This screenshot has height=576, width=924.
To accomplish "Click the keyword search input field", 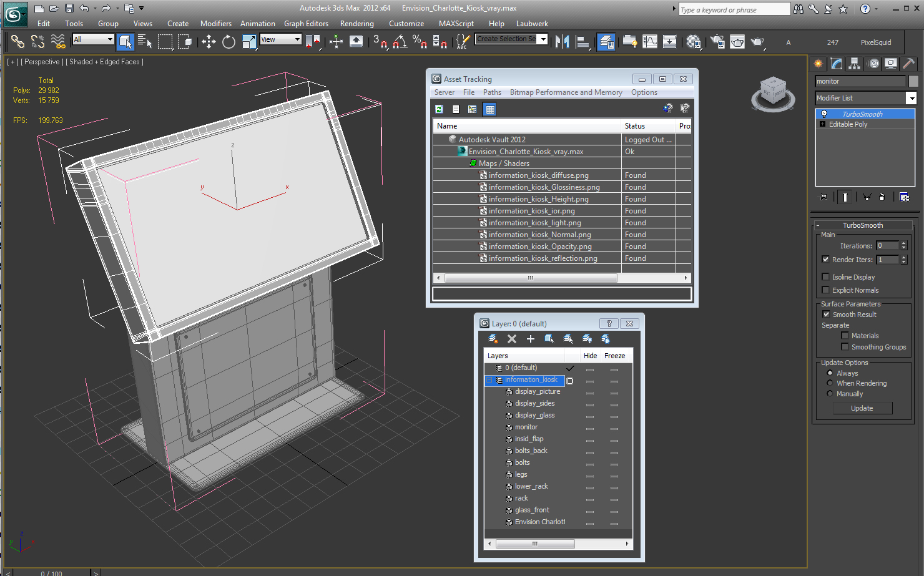I will coord(734,9).
